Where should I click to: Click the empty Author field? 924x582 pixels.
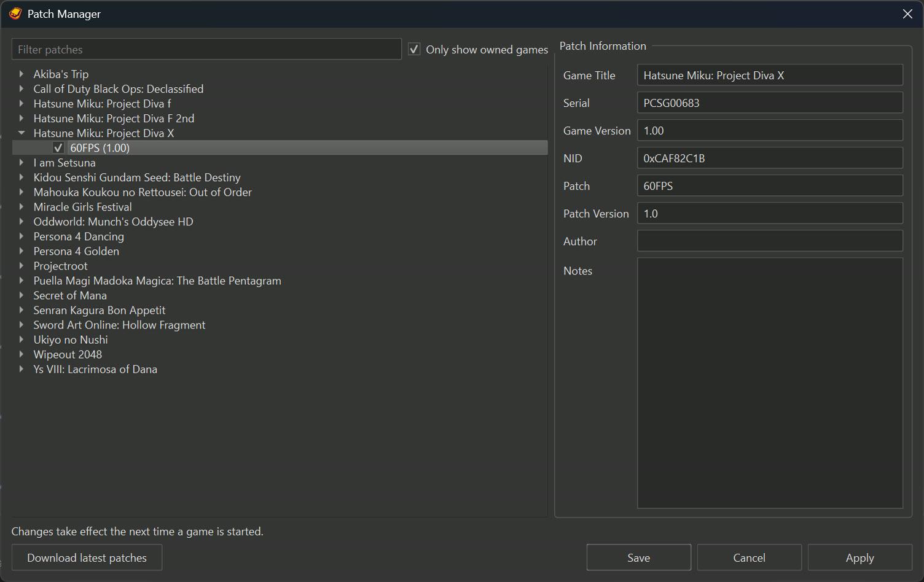770,241
